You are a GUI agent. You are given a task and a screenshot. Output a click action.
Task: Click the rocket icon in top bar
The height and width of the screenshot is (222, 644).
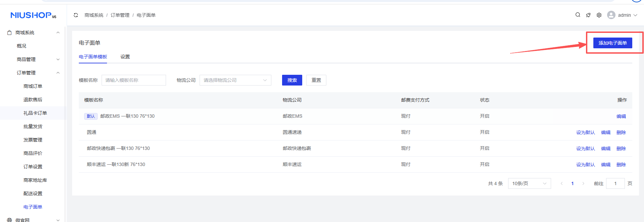(588, 15)
